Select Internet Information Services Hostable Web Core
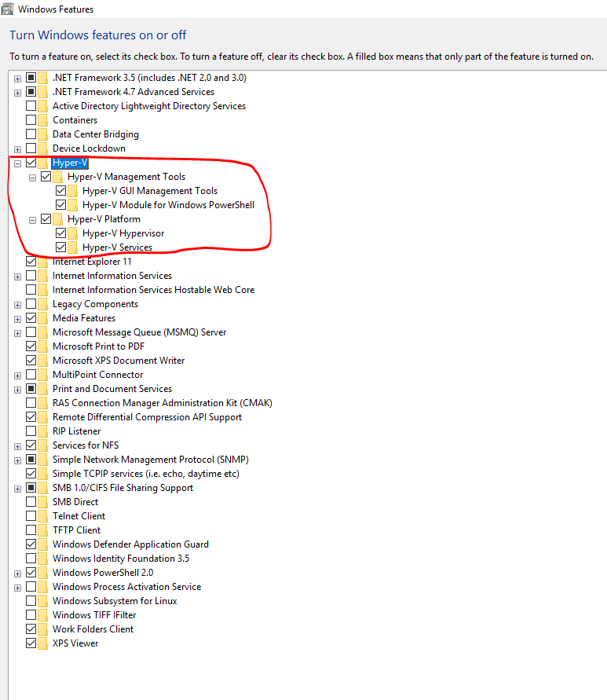The width and height of the screenshot is (607, 700). click(154, 290)
